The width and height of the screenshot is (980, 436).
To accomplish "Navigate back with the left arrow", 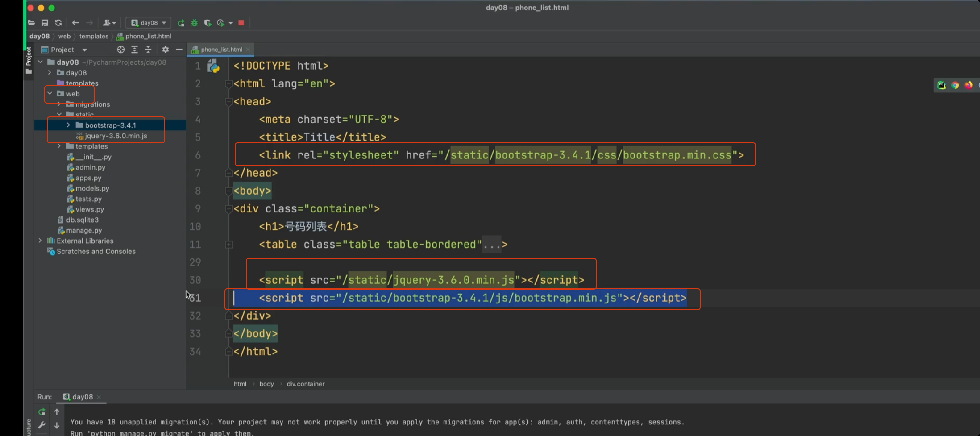I will click(75, 23).
